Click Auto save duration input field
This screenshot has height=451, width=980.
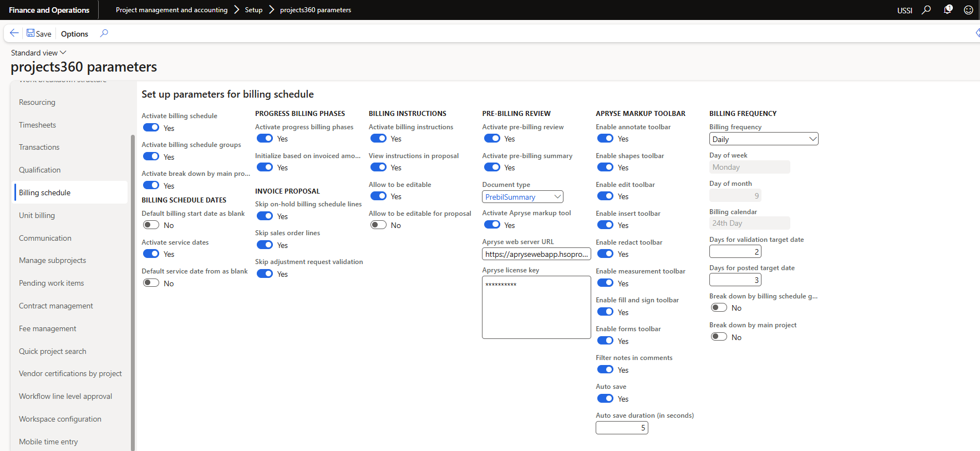tap(621, 428)
